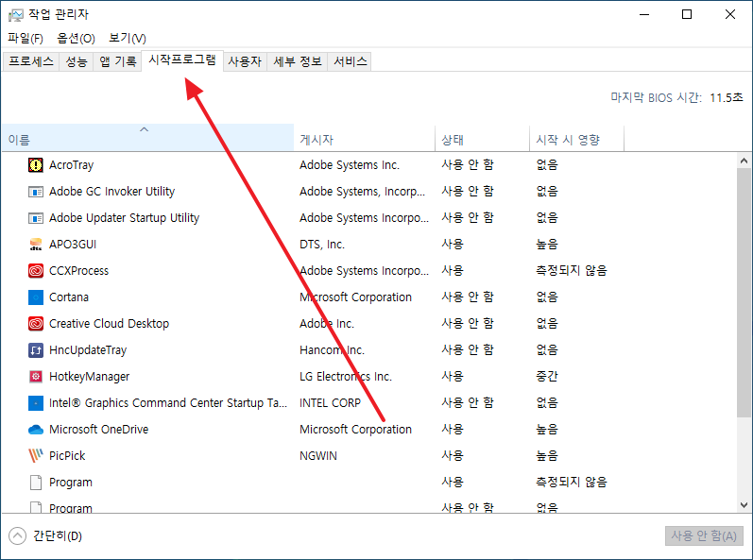Click the 사용 status of Microsoft OneDrive

click(x=453, y=429)
